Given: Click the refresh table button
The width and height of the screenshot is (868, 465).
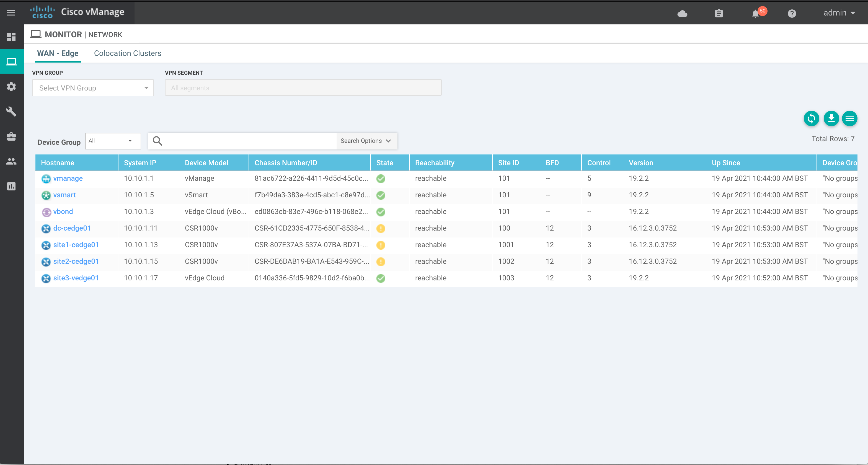Looking at the screenshot, I should tap(811, 119).
